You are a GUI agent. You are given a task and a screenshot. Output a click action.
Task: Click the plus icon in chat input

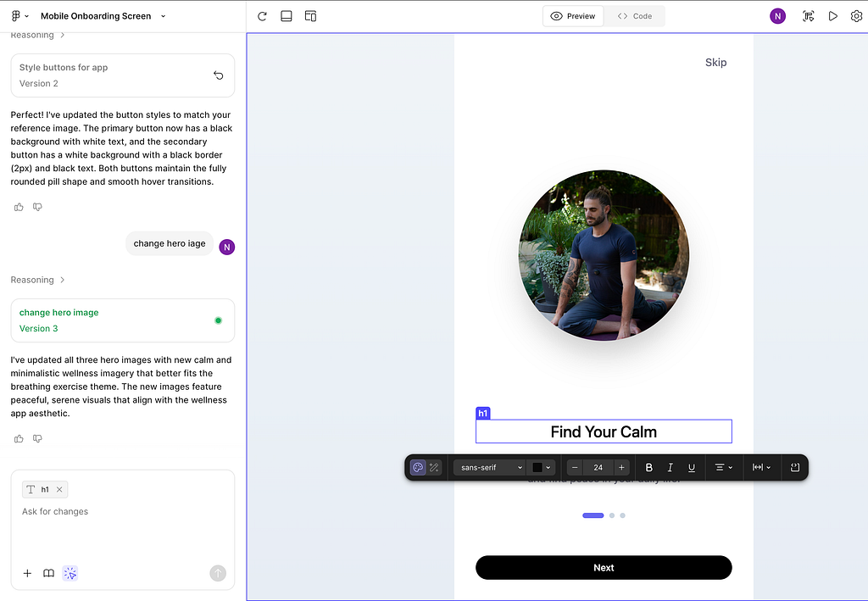tap(27, 574)
